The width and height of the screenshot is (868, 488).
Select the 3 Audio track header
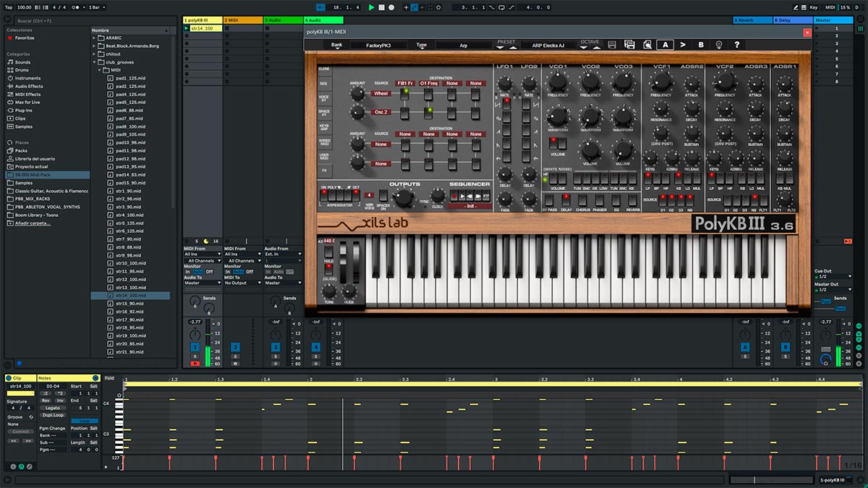283,20
